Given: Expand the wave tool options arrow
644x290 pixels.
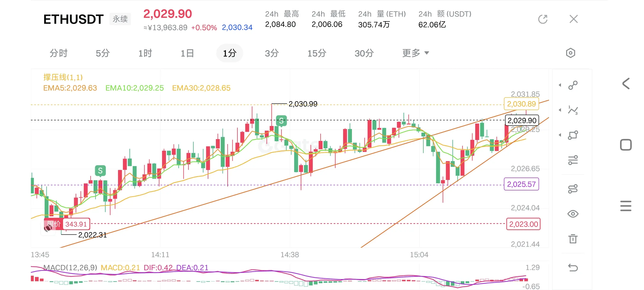Looking at the screenshot, I should coord(560,110).
